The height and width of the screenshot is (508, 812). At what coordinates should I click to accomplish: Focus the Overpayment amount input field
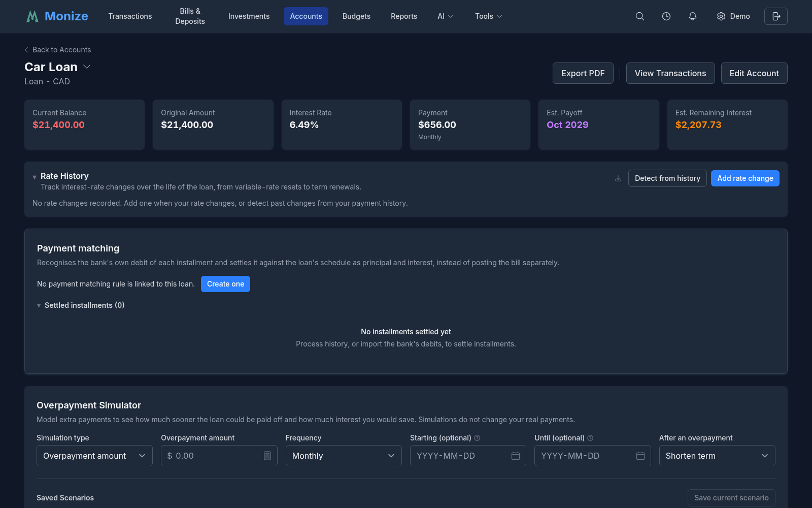[219, 456]
